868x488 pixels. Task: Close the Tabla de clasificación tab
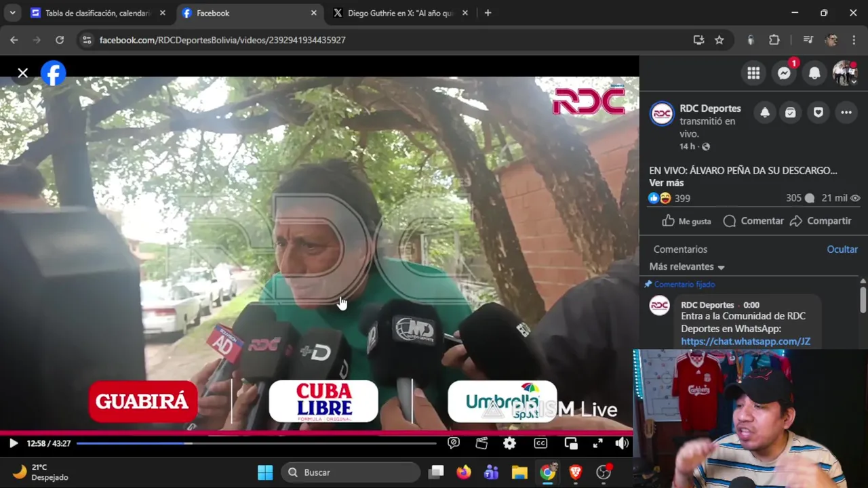163,13
